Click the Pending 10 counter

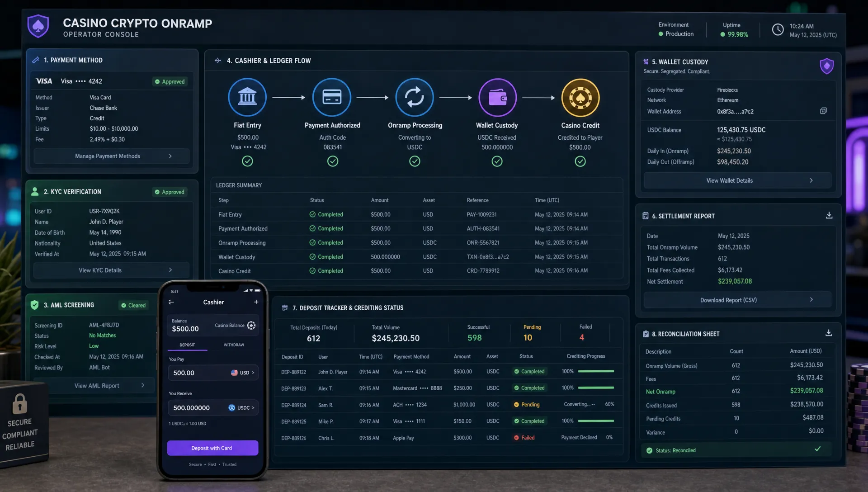pos(532,333)
